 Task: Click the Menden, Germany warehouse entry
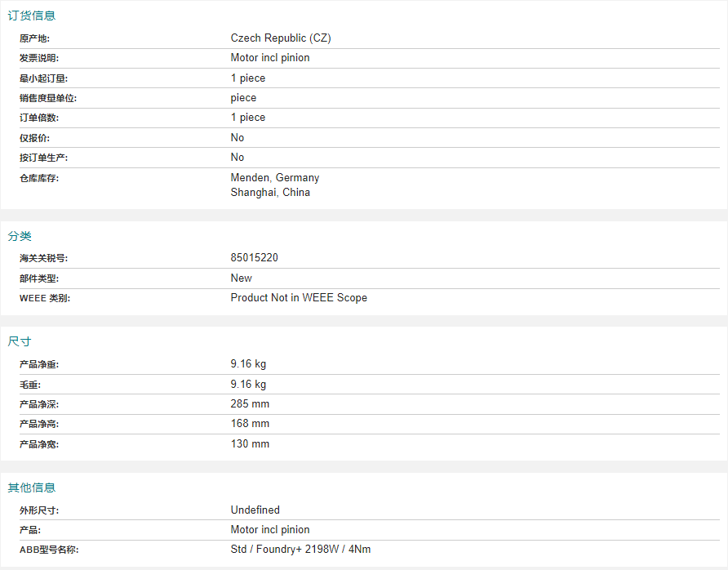click(275, 177)
